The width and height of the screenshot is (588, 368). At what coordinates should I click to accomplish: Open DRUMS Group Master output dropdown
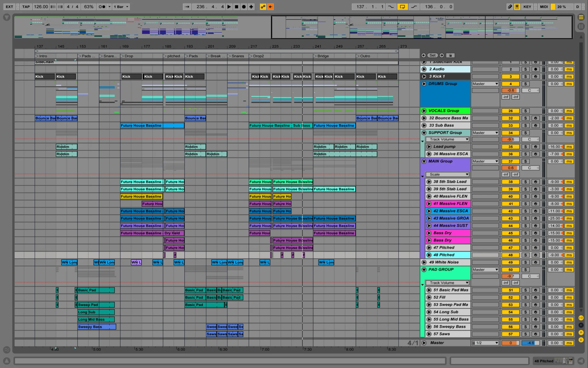click(x=485, y=84)
